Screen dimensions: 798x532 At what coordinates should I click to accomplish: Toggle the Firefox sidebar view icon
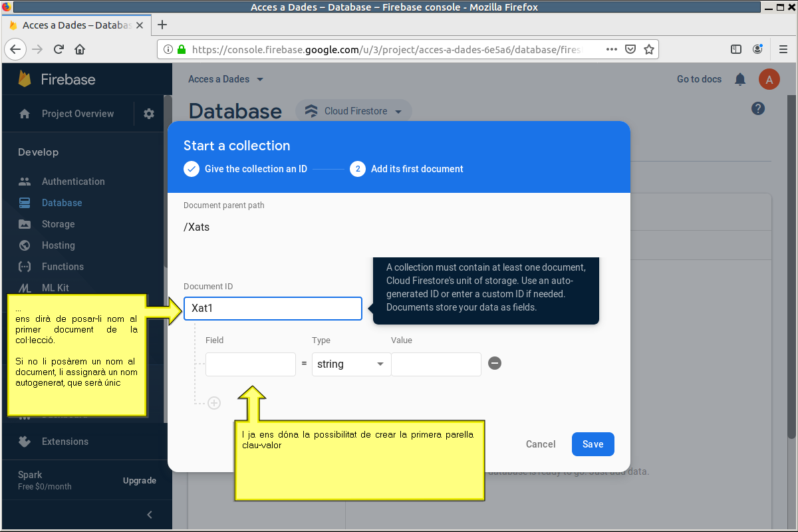click(736, 49)
